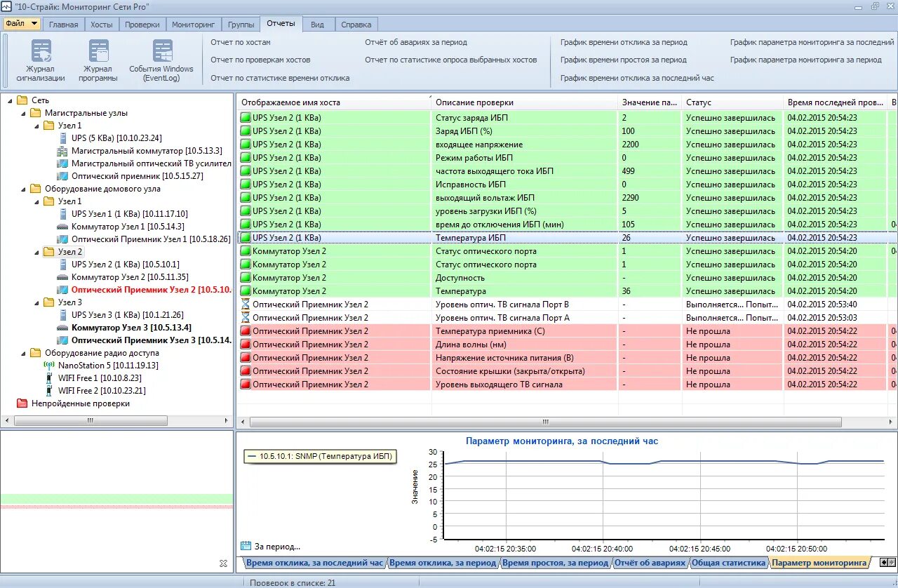
Task: Open График параметра мониторинга за период
Action: [805, 60]
